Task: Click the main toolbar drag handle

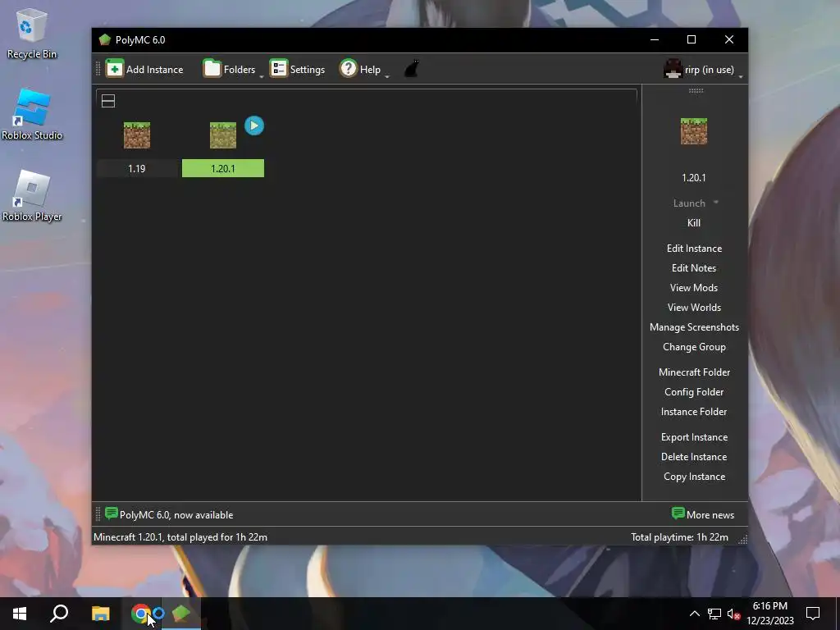Action: [98, 69]
